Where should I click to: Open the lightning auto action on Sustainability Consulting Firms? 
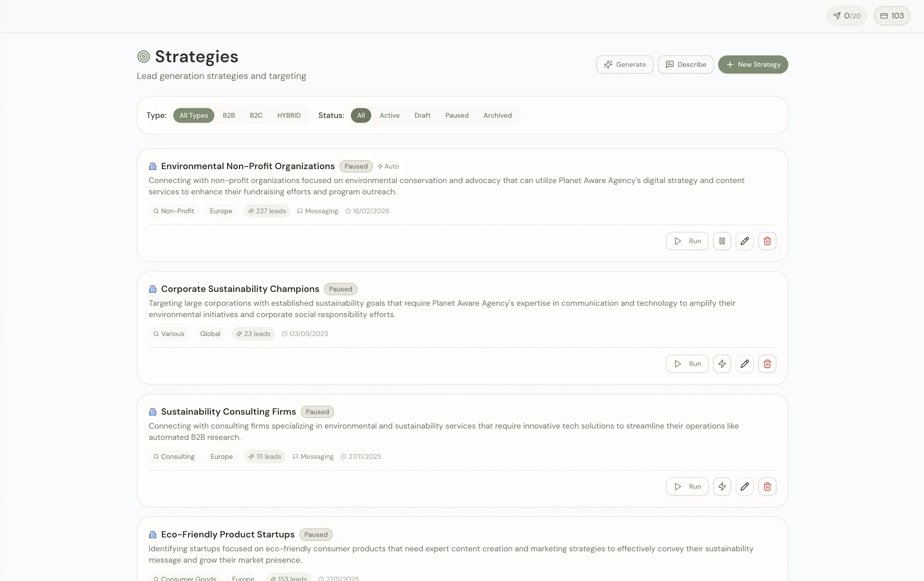click(722, 486)
